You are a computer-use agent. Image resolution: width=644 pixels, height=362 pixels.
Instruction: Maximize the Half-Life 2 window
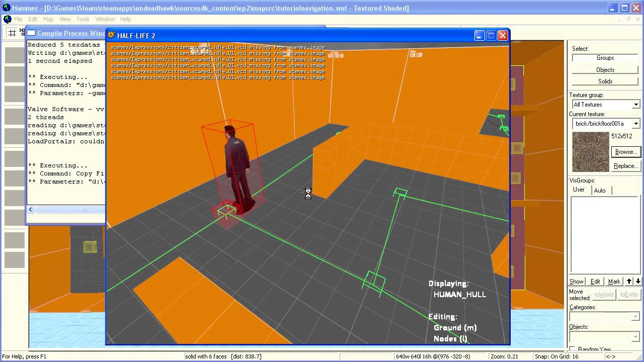(x=491, y=35)
